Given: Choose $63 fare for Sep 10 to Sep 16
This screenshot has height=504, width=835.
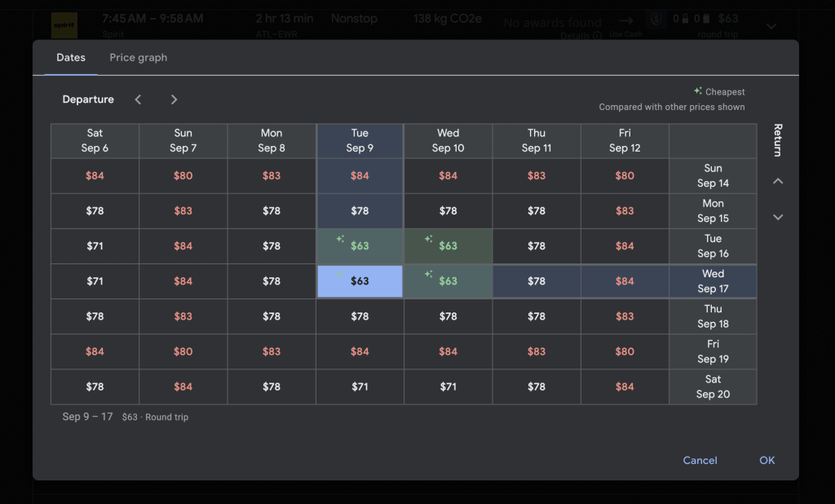Looking at the screenshot, I should [x=448, y=246].
